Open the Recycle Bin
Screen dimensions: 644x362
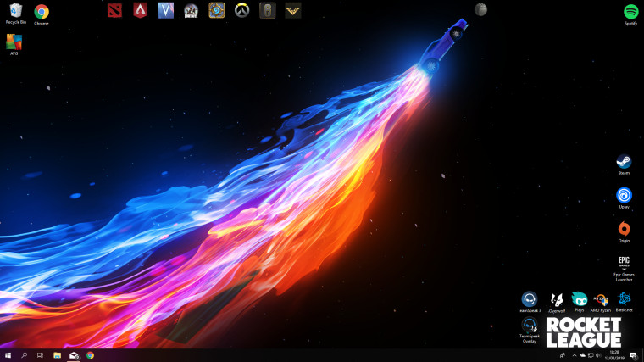[x=15, y=14]
